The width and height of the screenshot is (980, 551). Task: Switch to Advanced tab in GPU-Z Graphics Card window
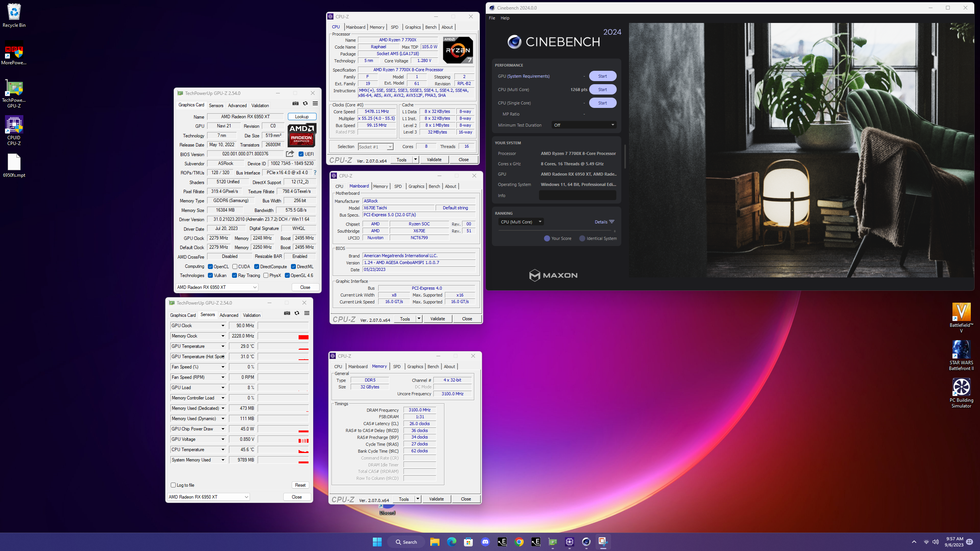(x=237, y=106)
